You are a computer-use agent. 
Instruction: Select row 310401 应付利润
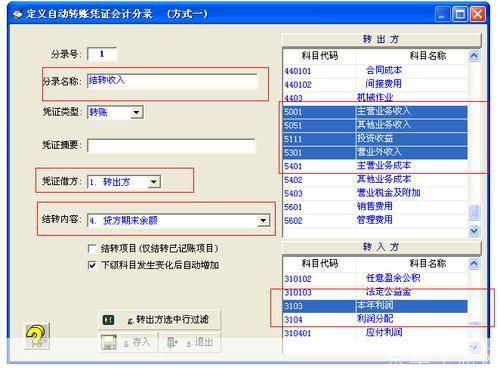pos(375,333)
